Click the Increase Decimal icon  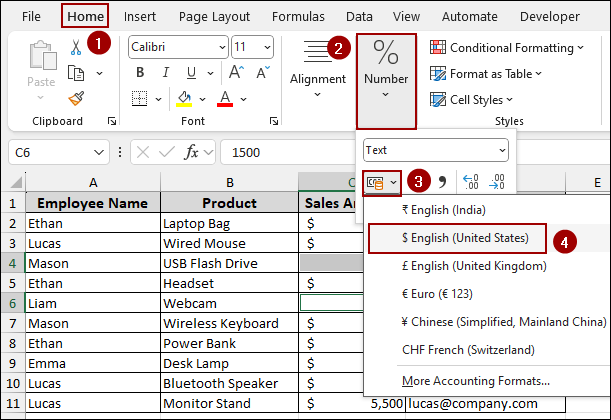pyautogui.click(x=471, y=182)
